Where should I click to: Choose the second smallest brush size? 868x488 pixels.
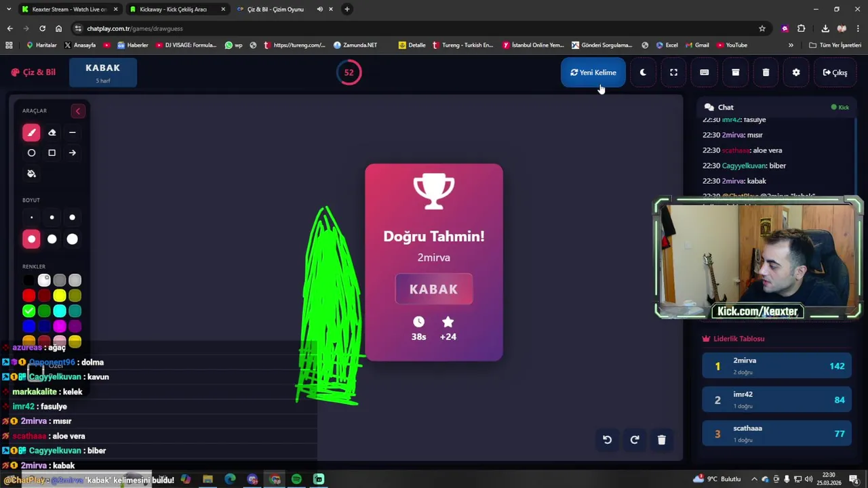(52, 218)
